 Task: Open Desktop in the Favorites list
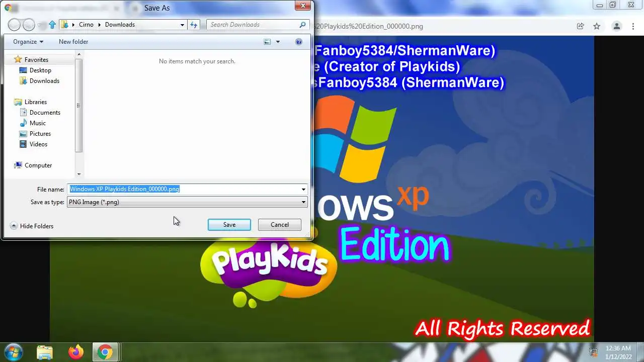pos(40,70)
